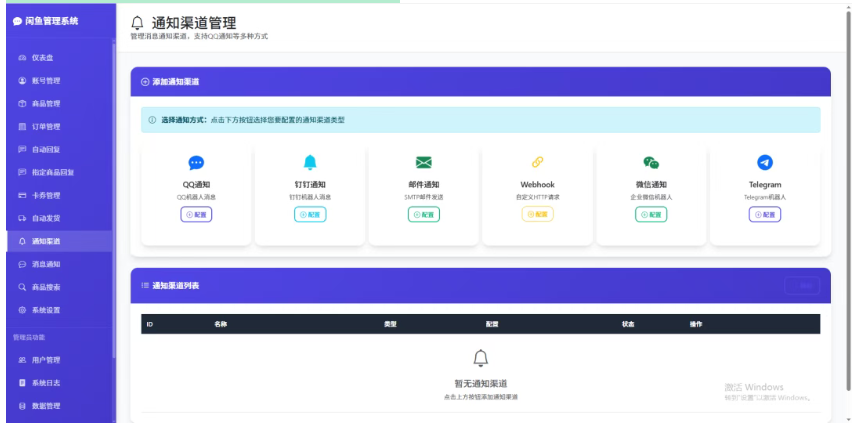Open the 系统日志 sidebar item

(59, 383)
